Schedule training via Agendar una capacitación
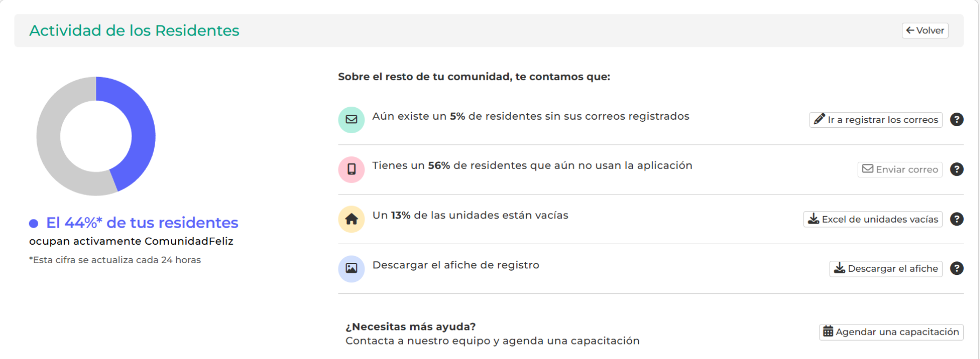This screenshot has height=359, width=980. coord(891,332)
